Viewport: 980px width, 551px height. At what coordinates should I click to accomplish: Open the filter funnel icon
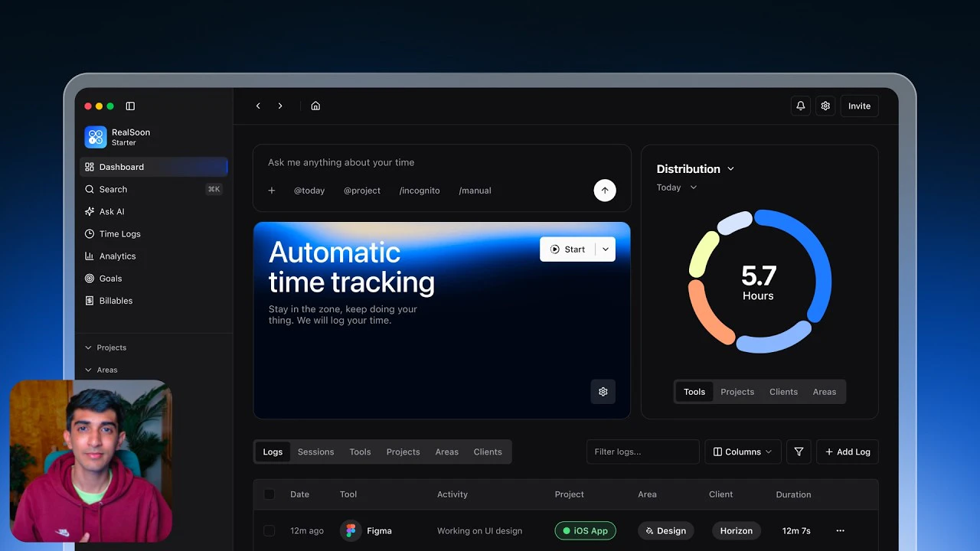pos(799,452)
